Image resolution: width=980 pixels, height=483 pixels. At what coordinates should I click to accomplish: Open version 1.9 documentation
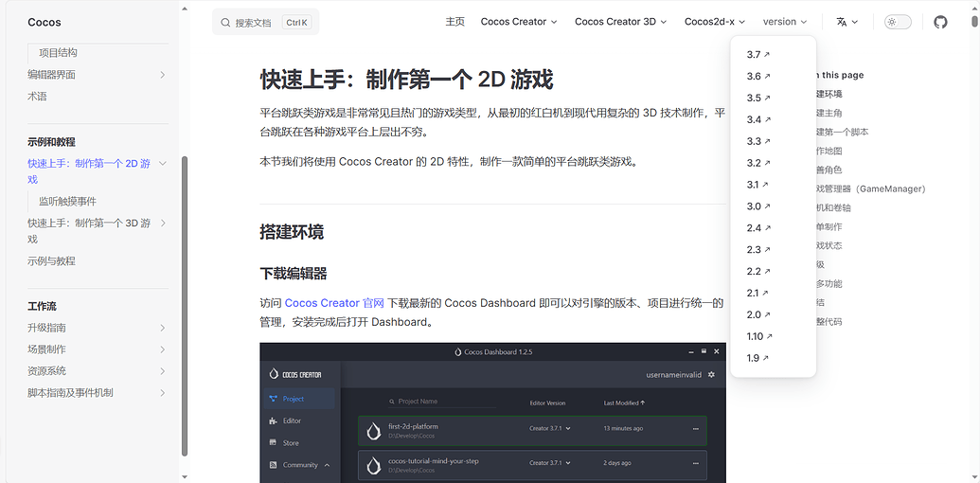tap(757, 358)
